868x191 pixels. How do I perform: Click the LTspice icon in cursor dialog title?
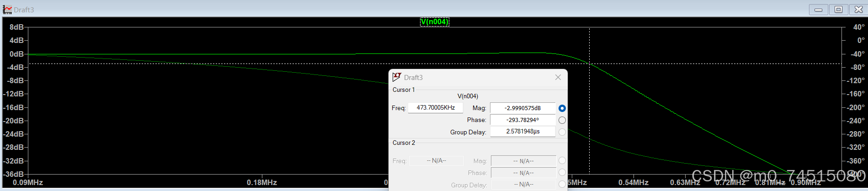click(x=397, y=77)
